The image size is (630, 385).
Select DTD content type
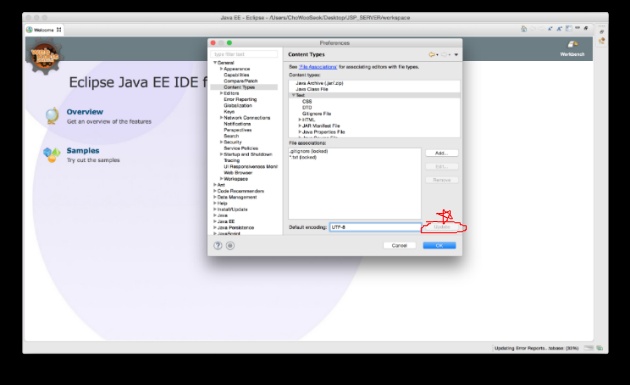click(307, 108)
